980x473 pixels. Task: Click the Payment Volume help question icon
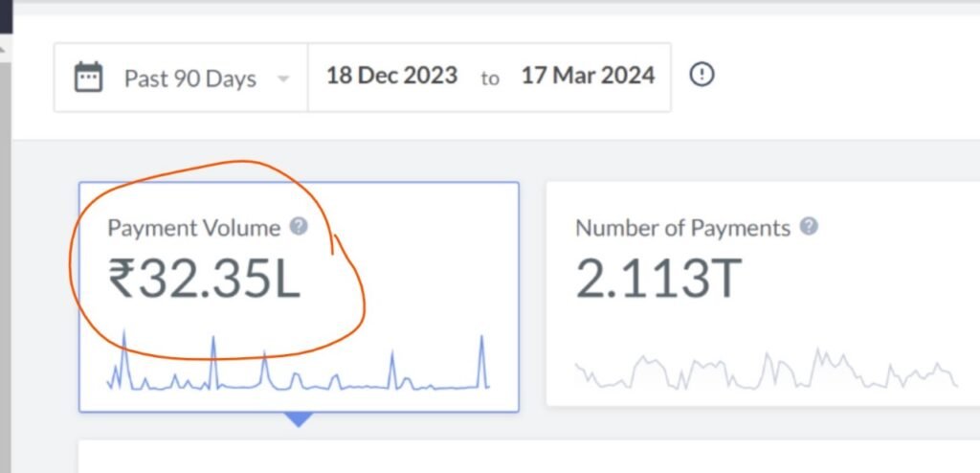tap(300, 227)
